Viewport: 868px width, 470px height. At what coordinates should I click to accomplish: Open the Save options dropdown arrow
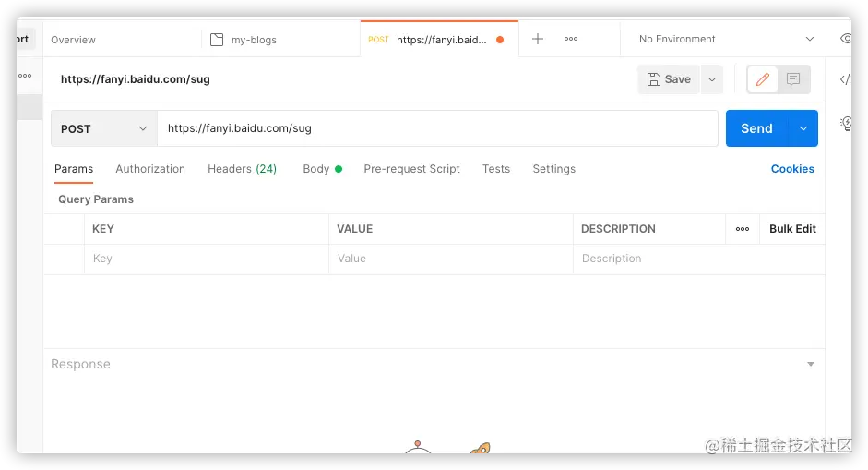pyautogui.click(x=712, y=79)
